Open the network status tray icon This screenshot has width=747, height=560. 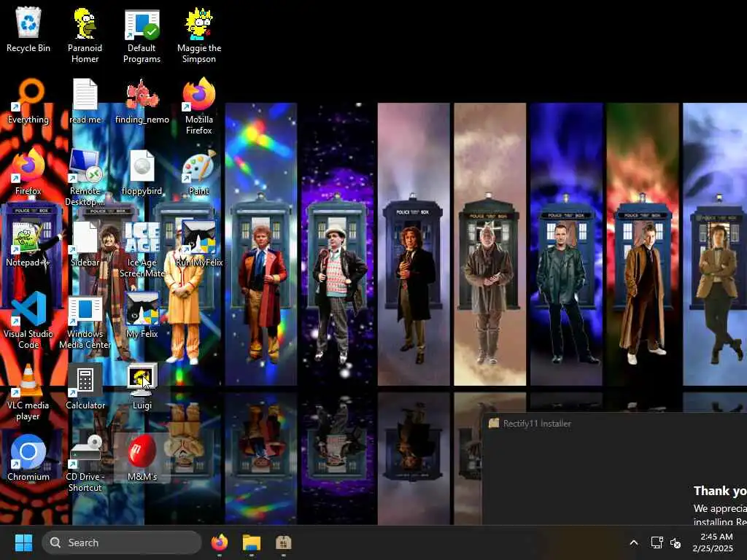[x=657, y=542]
